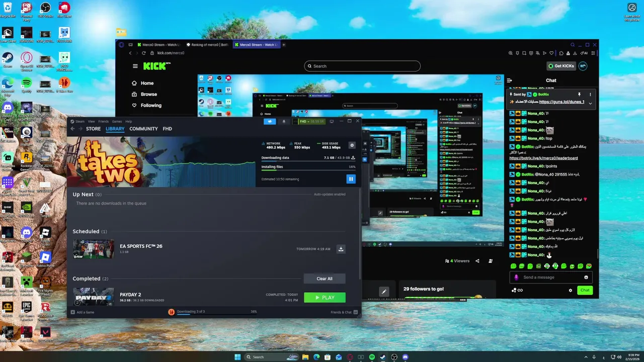Screen dimensions: 644x362
Task: Click Get KICKs button
Action: [x=560, y=66]
